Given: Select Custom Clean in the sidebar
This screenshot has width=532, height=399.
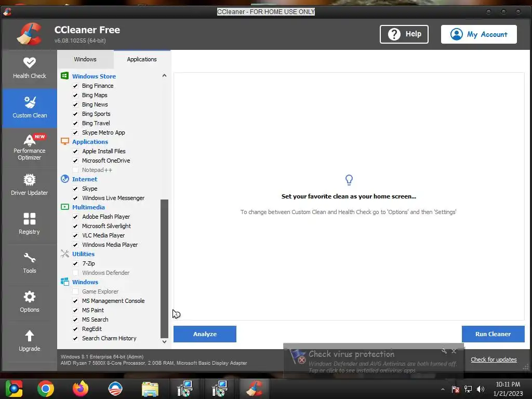Looking at the screenshot, I should click(30, 108).
